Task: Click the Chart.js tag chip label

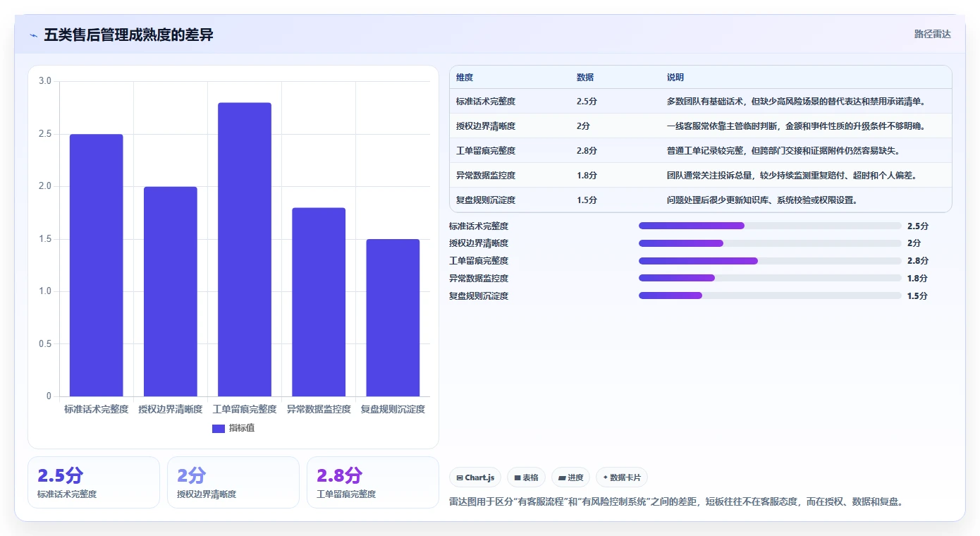Action: click(480, 477)
